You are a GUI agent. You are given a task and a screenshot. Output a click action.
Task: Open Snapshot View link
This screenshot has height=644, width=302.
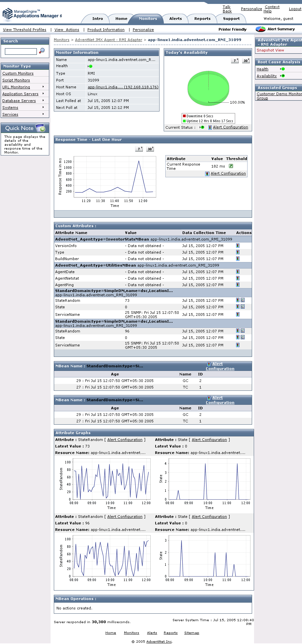pos(270,50)
